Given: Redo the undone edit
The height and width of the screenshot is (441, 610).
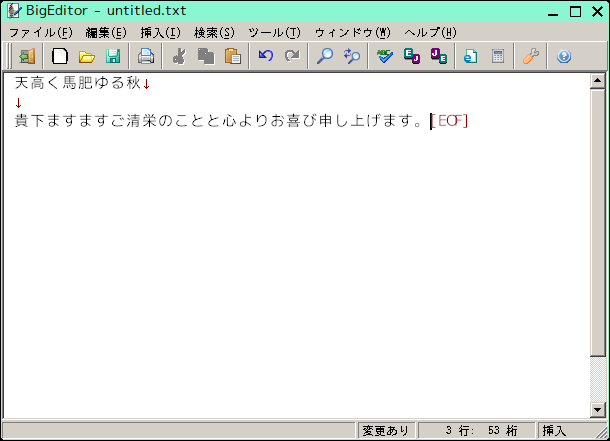Looking at the screenshot, I should click(292, 56).
